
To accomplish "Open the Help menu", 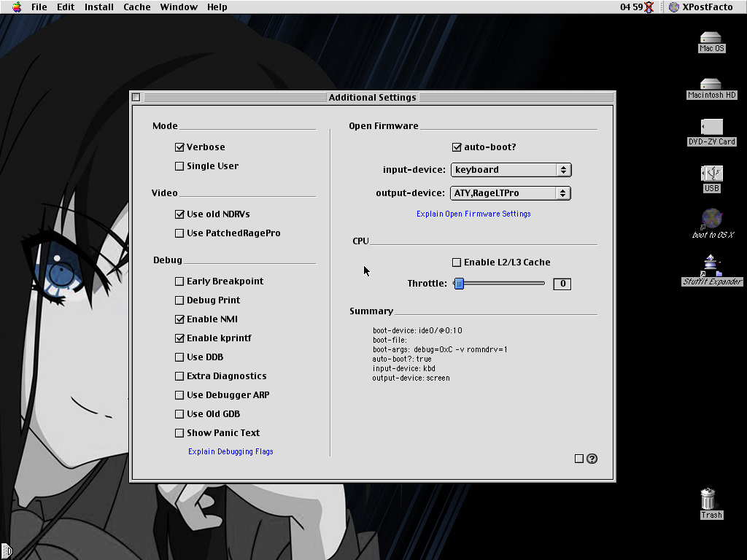I will pyautogui.click(x=217, y=7).
